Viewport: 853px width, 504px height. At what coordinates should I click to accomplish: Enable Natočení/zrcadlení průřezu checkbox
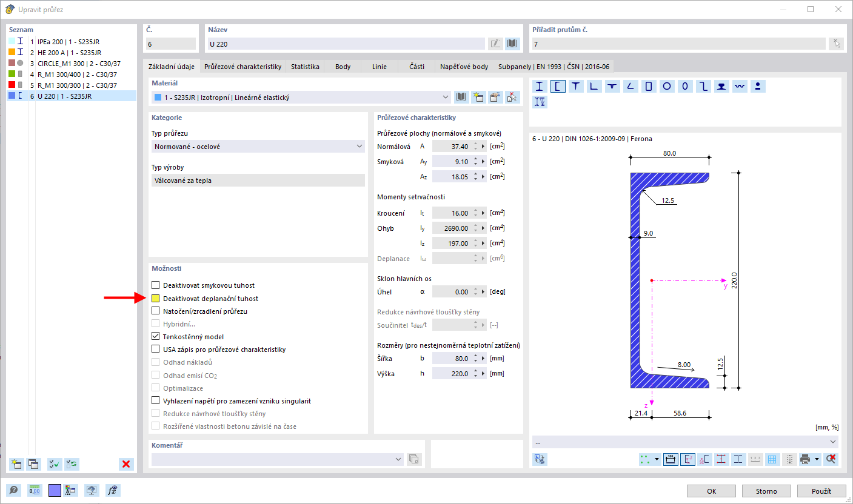click(156, 311)
